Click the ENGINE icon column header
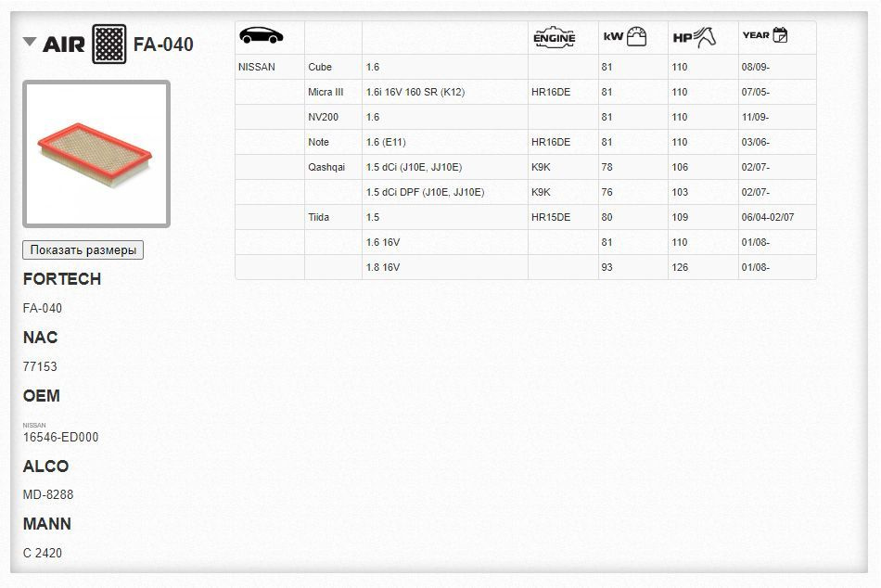Image resolution: width=881 pixels, height=588 pixels. point(554,38)
